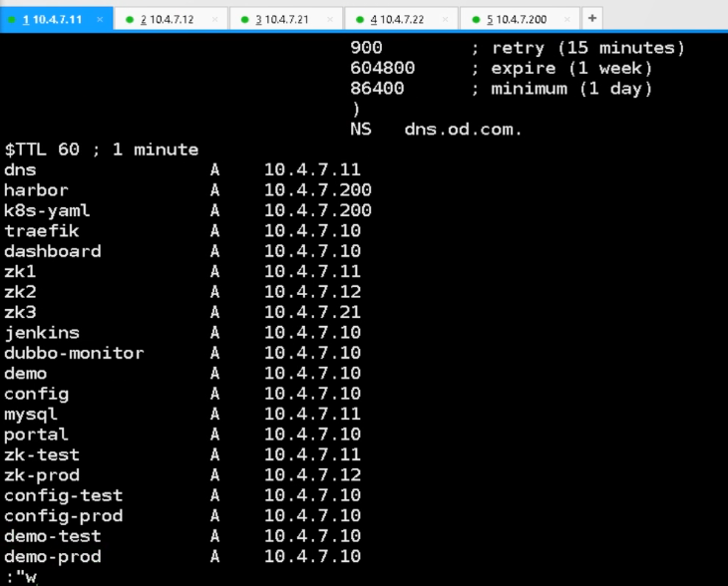Screen dimensions: 728x586
Task: Click the plus icon to add a new tab
Action: pos(591,18)
